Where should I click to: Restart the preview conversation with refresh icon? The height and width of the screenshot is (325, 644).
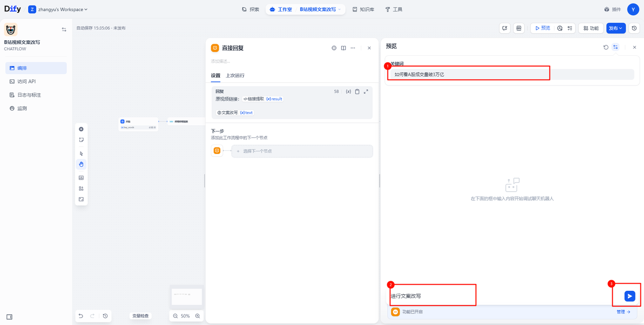[x=606, y=47]
